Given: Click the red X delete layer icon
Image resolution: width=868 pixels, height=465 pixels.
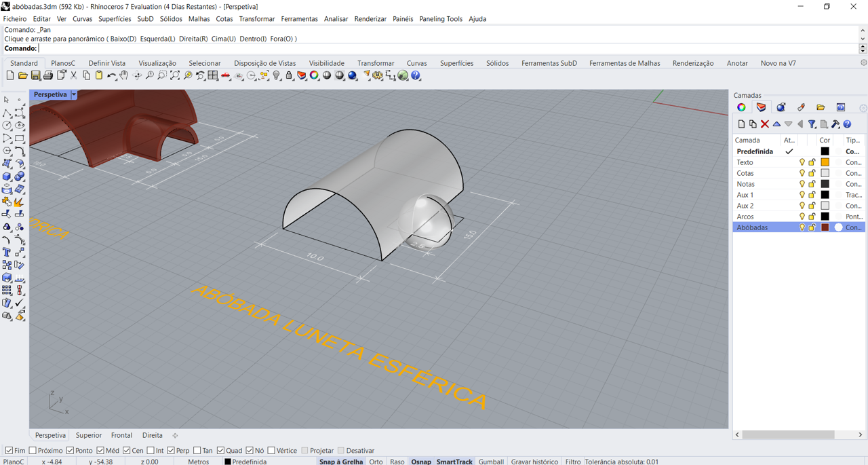Looking at the screenshot, I should point(764,124).
